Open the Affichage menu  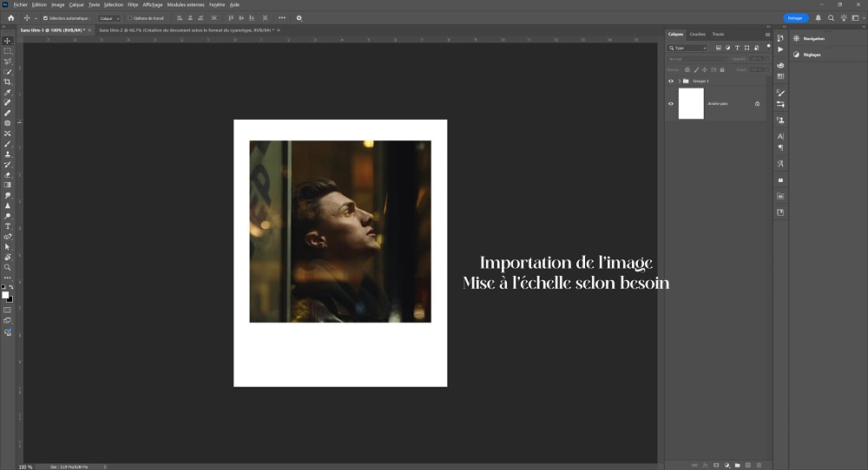tap(152, 4)
